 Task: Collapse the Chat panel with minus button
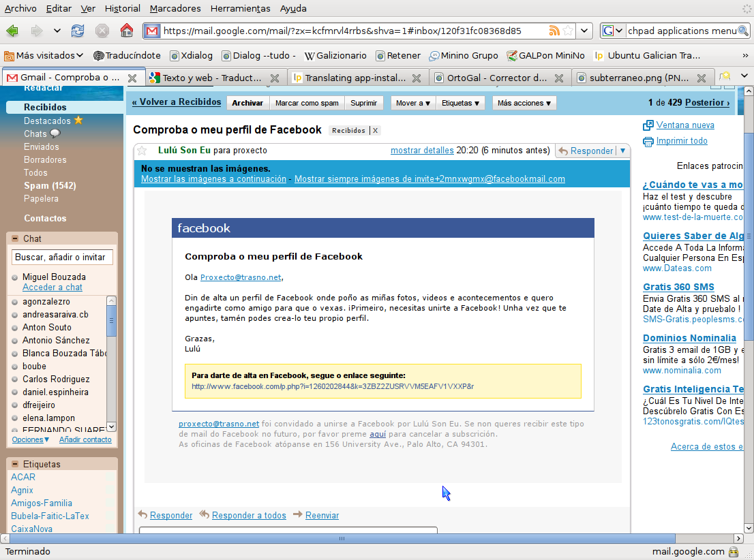click(x=15, y=238)
